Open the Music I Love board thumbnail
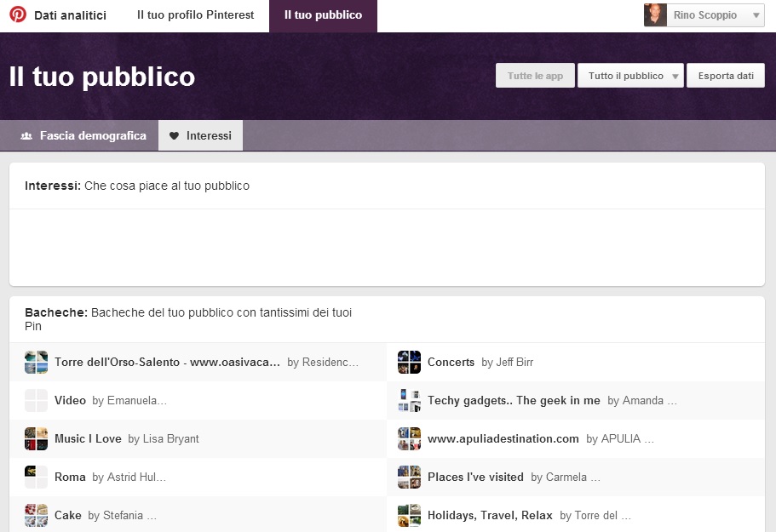Screen dimensions: 776x532 (x=36, y=439)
